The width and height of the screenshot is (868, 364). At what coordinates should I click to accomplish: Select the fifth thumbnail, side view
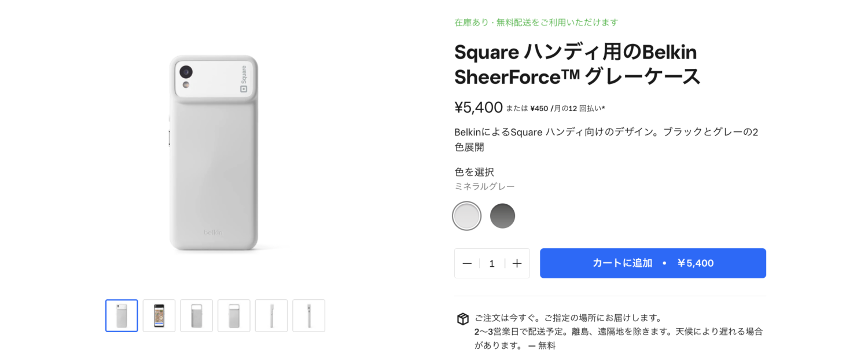tap(271, 315)
